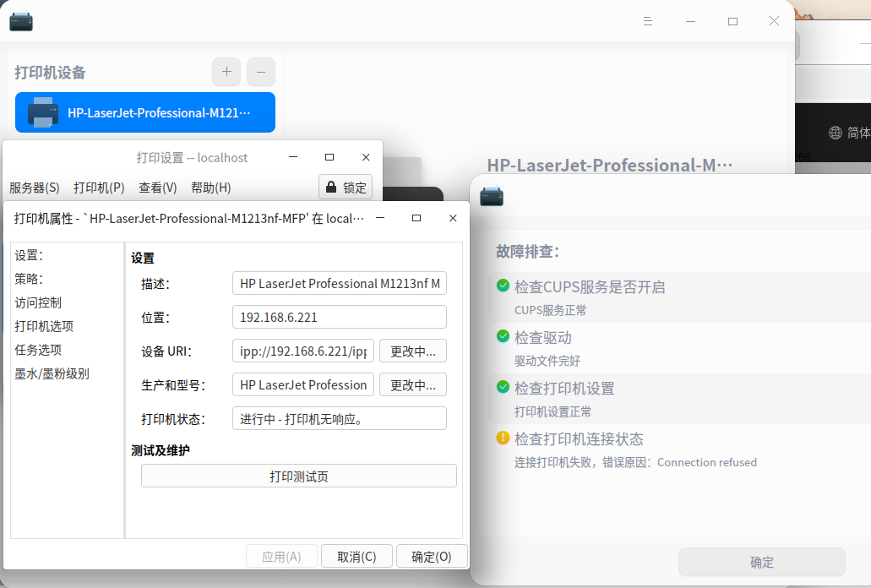Open the 查看(V) menu
Screen dimensions: 871x588
(158, 188)
